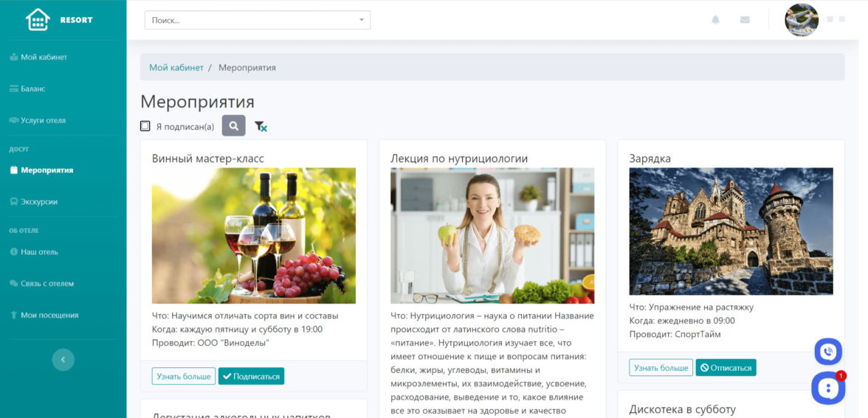Click the Связь с отелем chat icon
Screen dimensions: 868x418
click(15, 283)
